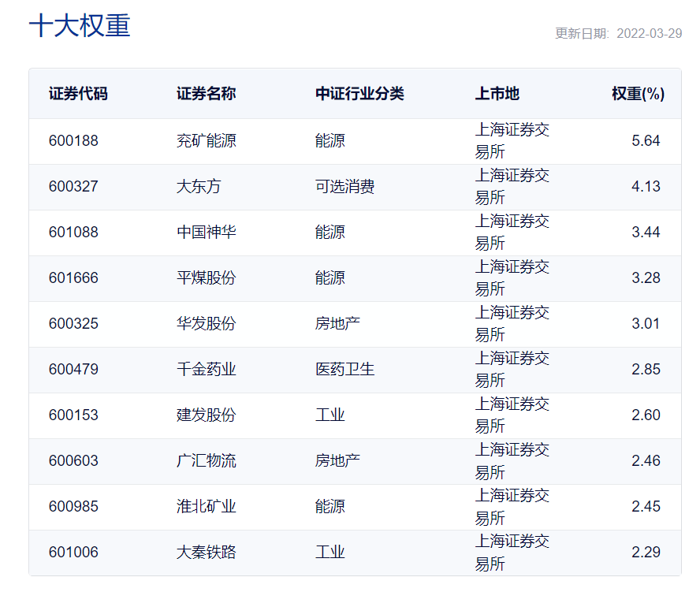Click stock code 601088
This screenshot has width=700, height=592.
click(x=73, y=233)
